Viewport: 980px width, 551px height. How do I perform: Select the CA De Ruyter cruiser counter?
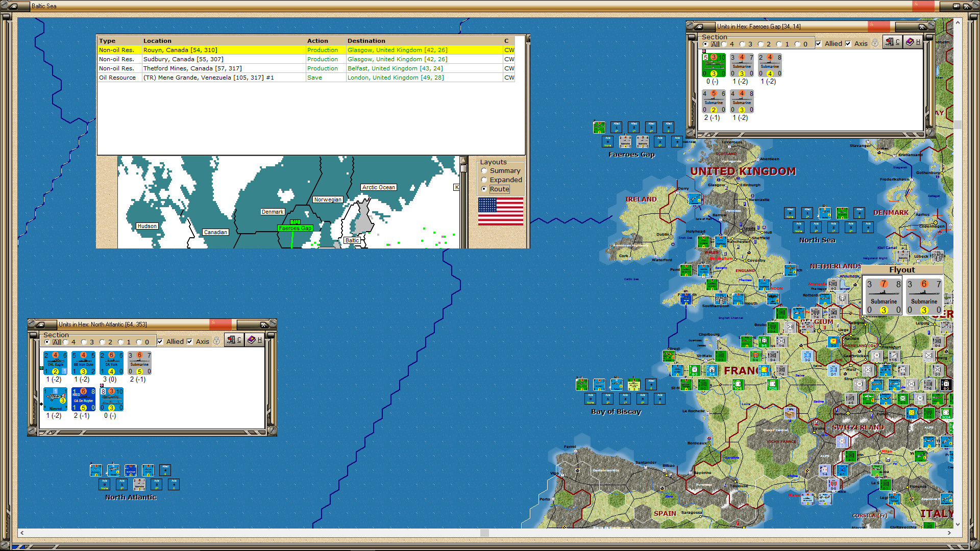tap(83, 399)
